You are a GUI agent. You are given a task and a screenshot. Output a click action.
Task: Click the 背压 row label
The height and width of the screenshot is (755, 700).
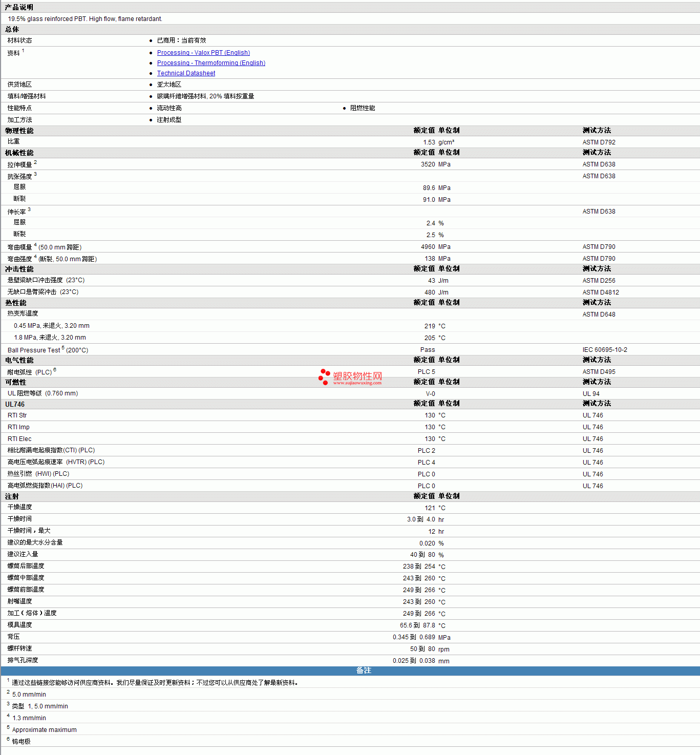click(x=13, y=637)
